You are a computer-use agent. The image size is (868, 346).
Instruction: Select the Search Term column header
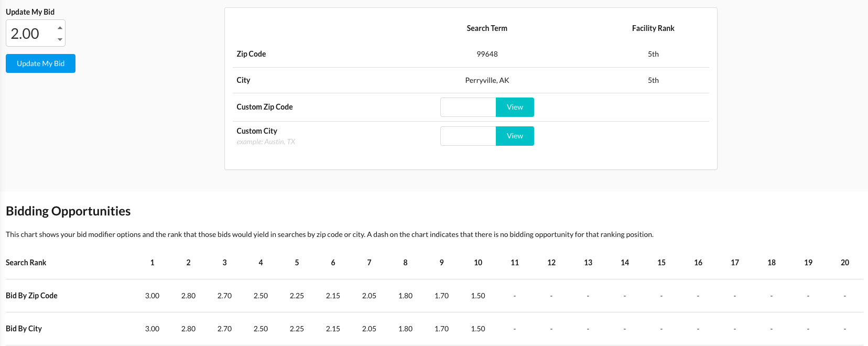(487, 28)
